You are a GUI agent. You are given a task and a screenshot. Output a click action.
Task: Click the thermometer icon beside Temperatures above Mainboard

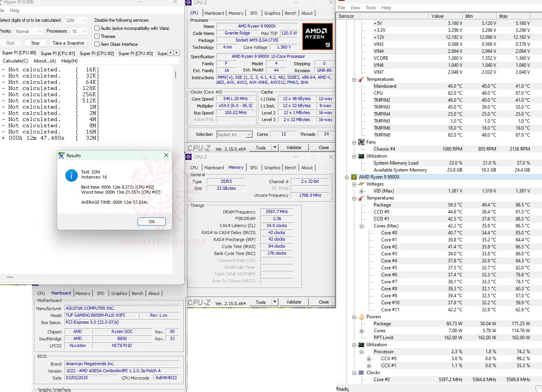[361, 79]
